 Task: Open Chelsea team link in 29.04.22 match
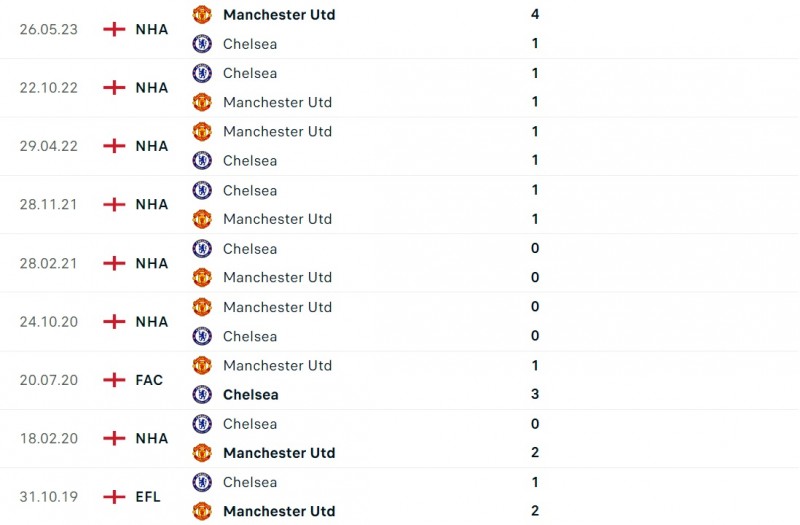click(x=250, y=160)
